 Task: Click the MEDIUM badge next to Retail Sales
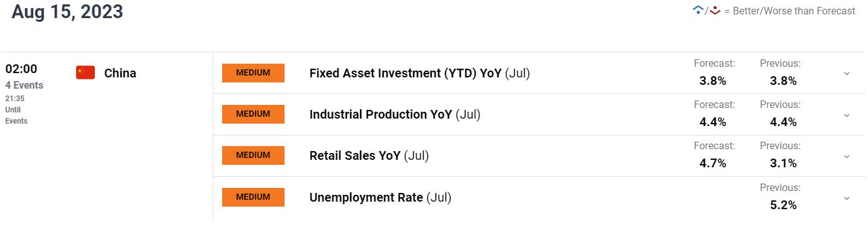pyautogui.click(x=253, y=155)
